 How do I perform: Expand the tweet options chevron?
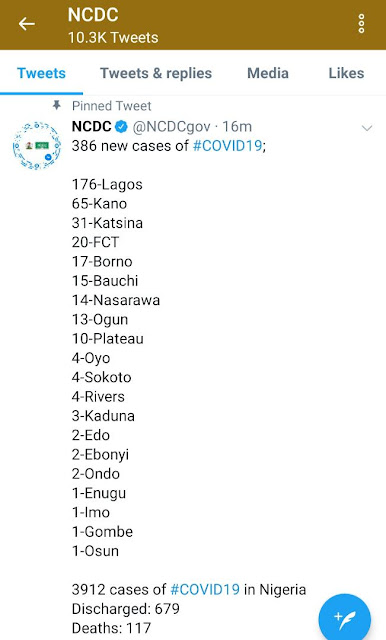(x=367, y=128)
